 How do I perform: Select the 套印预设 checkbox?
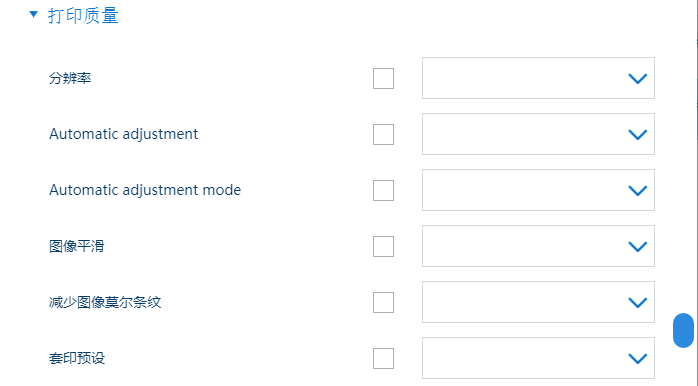coord(383,358)
